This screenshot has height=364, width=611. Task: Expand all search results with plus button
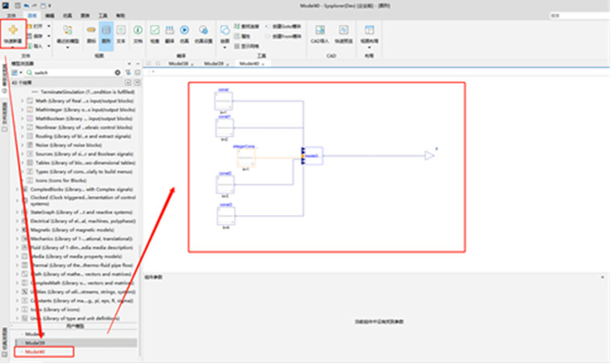click(128, 82)
